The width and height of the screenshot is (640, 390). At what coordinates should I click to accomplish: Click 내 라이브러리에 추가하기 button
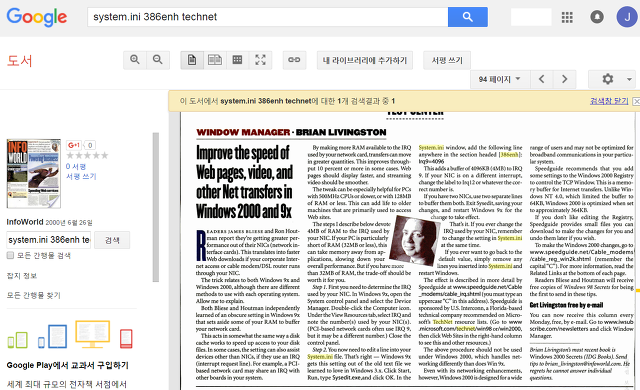(x=365, y=60)
